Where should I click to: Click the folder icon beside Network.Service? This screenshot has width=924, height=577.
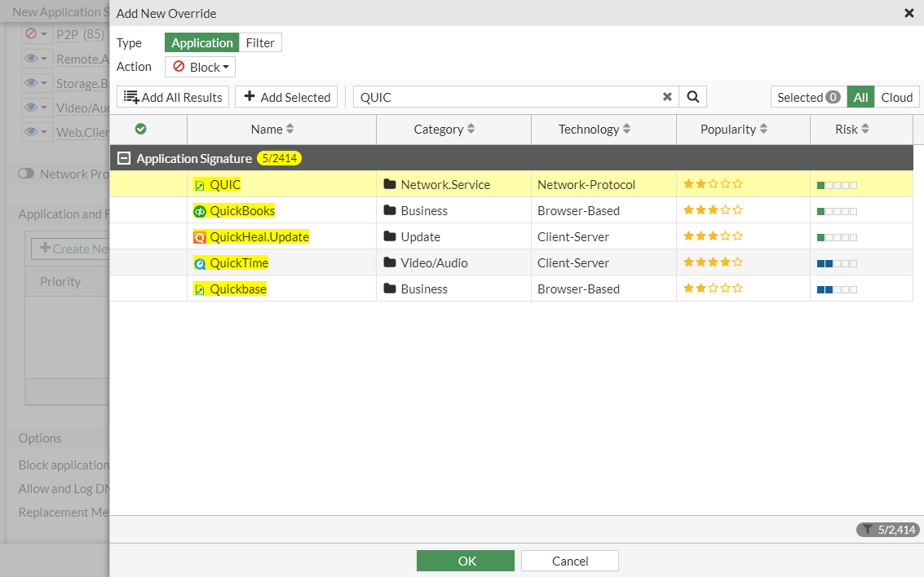391,184
